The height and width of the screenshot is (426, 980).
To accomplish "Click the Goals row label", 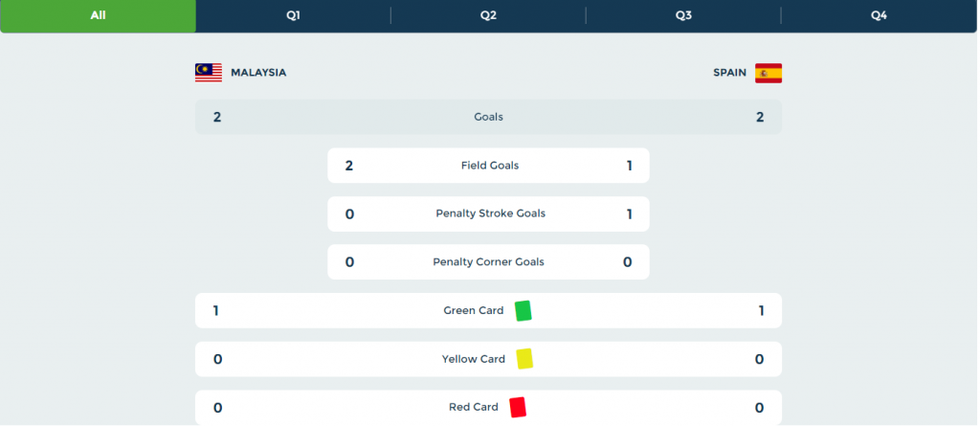I will [488, 117].
